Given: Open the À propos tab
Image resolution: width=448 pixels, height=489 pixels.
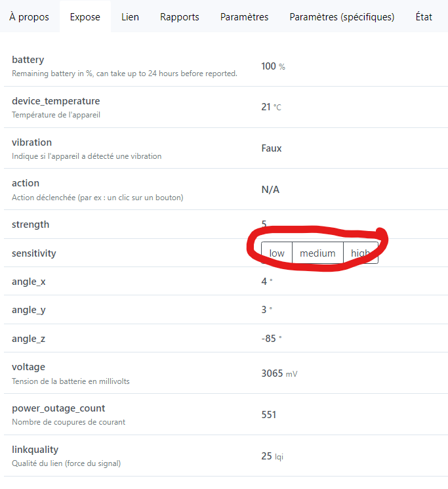Looking at the screenshot, I should coord(29,17).
